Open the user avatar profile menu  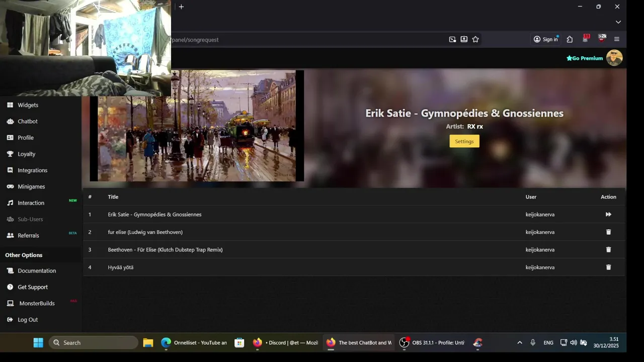click(x=614, y=58)
